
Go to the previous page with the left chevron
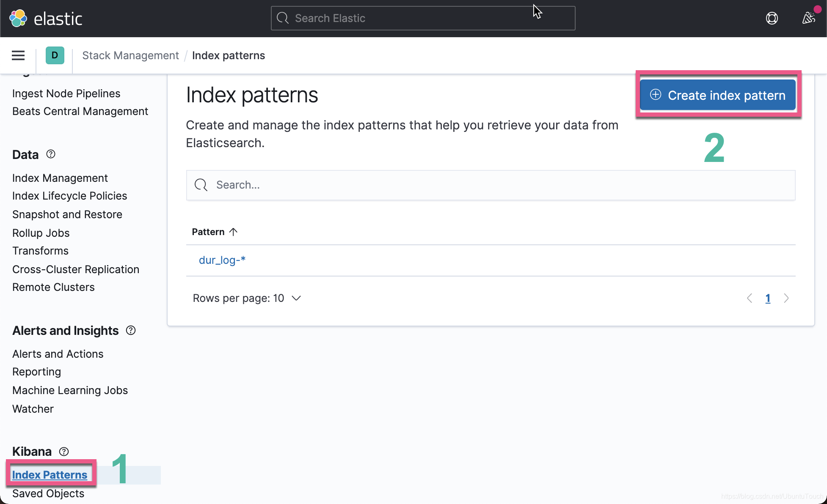[749, 298]
